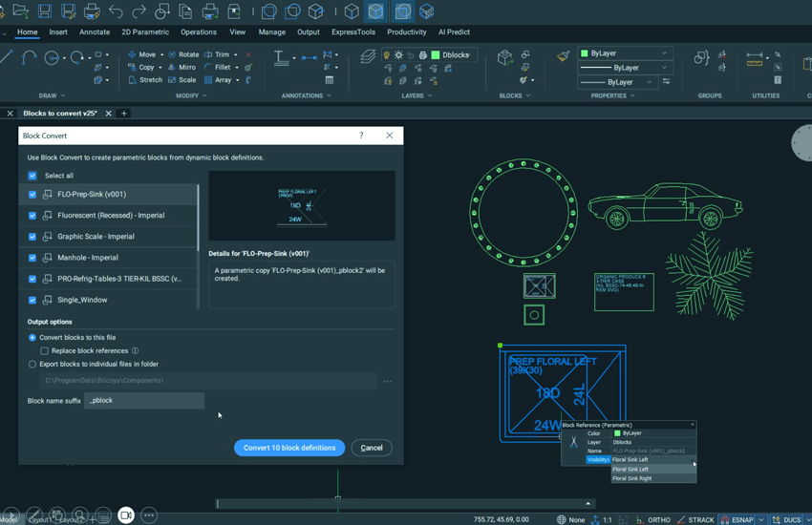
Task: Click the Redo arrow icon
Action: pos(139,10)
